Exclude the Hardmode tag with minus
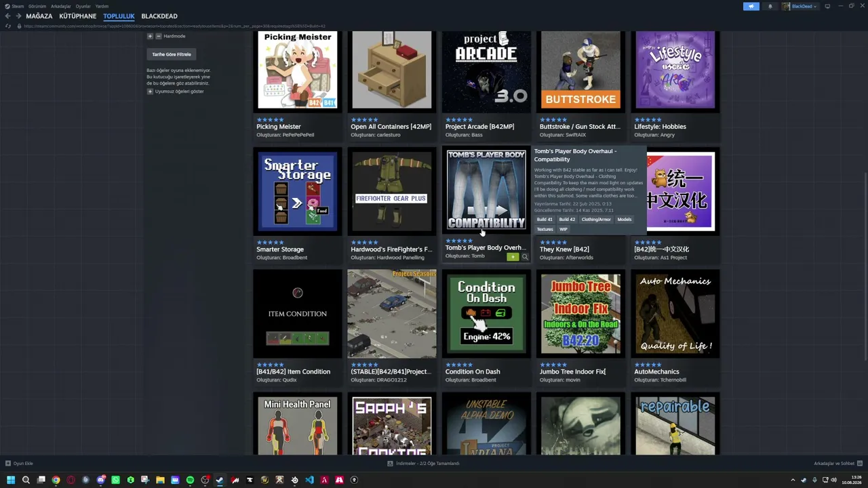This screenshot has height=488, width=868. click(159, 36)
